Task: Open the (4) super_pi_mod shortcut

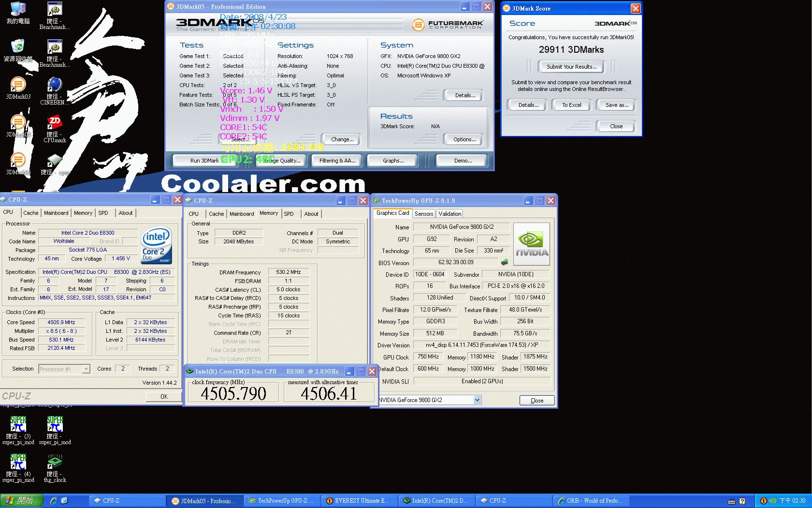Action: pyautogui.click(x=18, y=468)
